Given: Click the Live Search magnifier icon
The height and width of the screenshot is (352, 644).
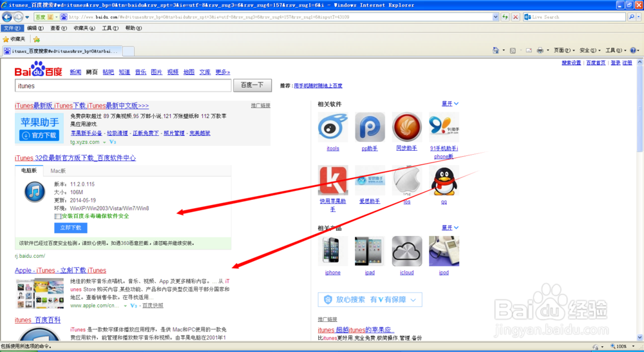Looking at the screenshot, I should click(631, 17).
